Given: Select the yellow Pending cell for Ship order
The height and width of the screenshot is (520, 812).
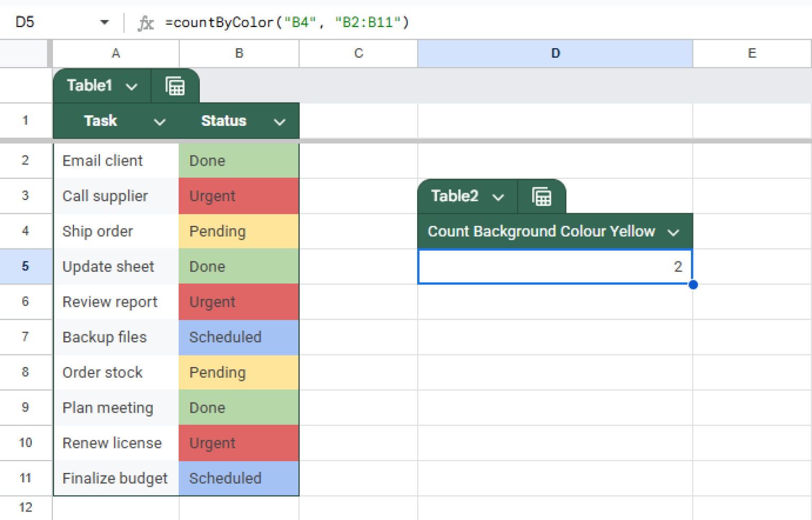Looking at the screenshot, I should point(238,231).
